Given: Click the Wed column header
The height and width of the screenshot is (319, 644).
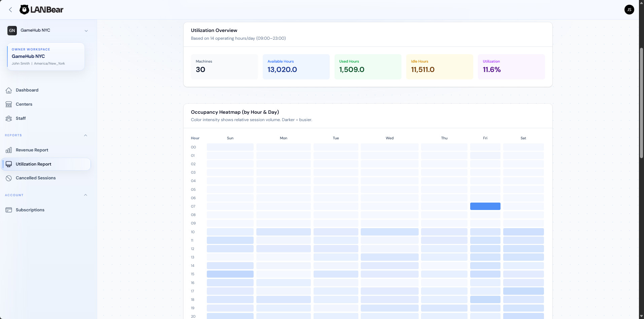Looking at the screenshot, I should [x=390, y=138].
